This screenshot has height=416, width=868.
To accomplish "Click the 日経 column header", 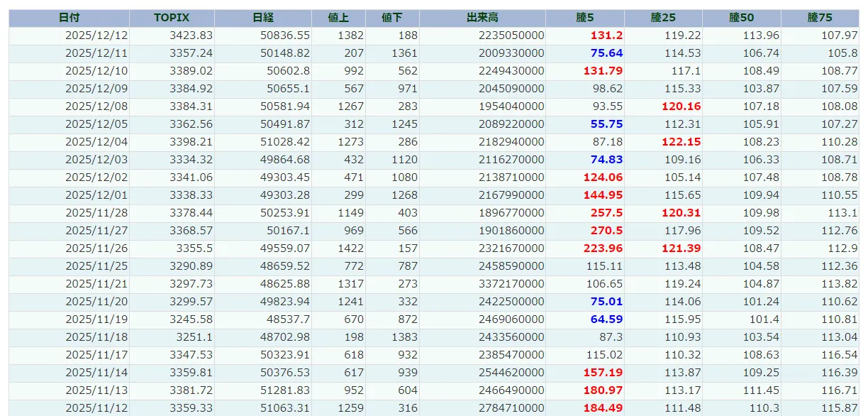I will pyautogui.click(x=263, y=18).
